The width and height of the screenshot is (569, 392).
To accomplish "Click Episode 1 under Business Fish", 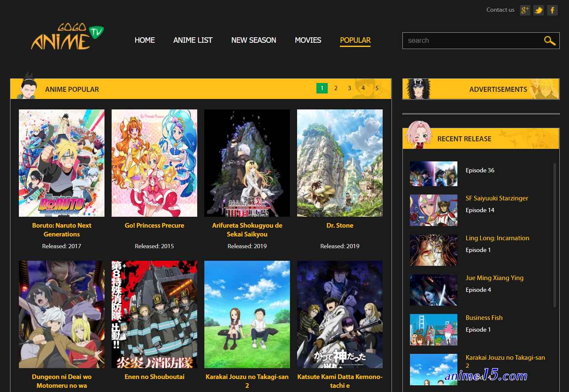I will pyautogui.click(x=478, y=330).
